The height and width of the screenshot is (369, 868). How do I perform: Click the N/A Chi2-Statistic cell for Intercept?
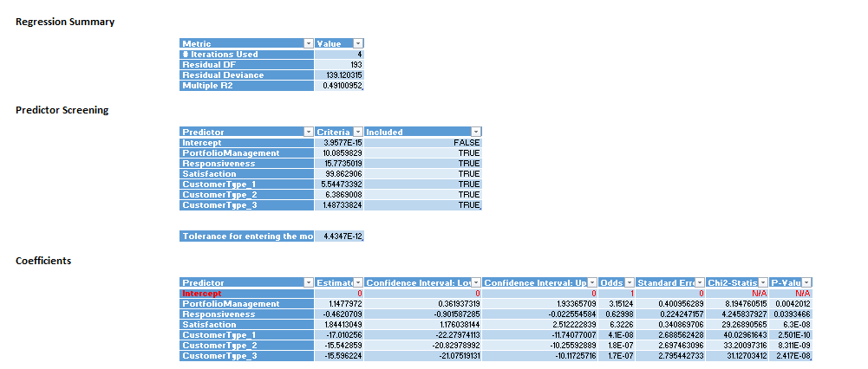click(737, 294)
